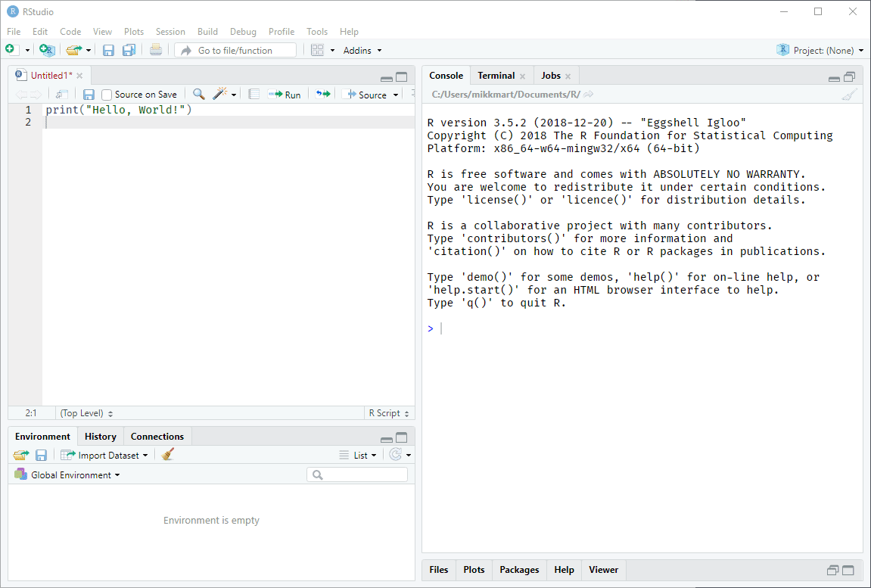Screen dimensions: 871x588
Task: Clear environment objects using the broom icon
Action: (167, 454)
